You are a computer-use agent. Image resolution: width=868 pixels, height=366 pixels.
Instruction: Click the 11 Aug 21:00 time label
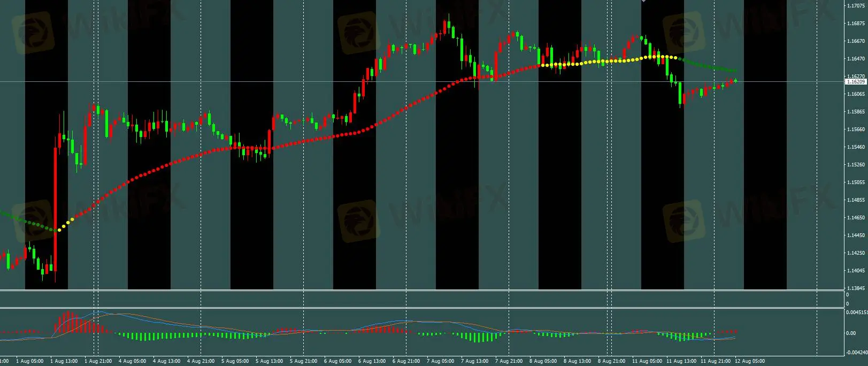[x=716, y=361]
